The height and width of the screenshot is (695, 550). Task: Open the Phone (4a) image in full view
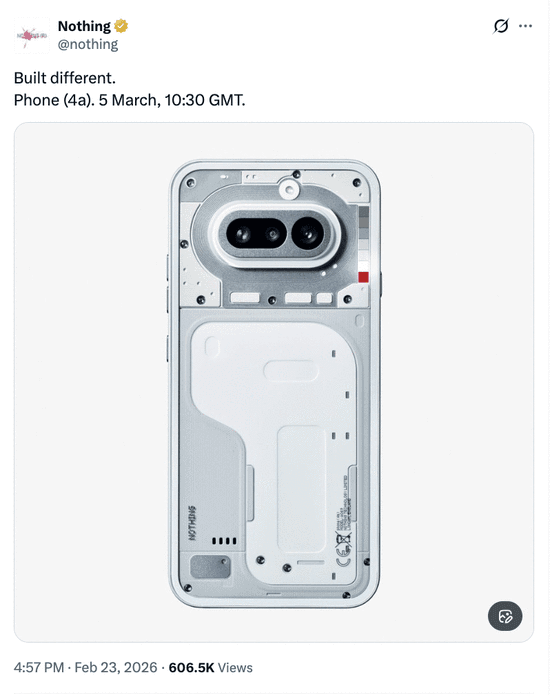click(x=274, y=382)
